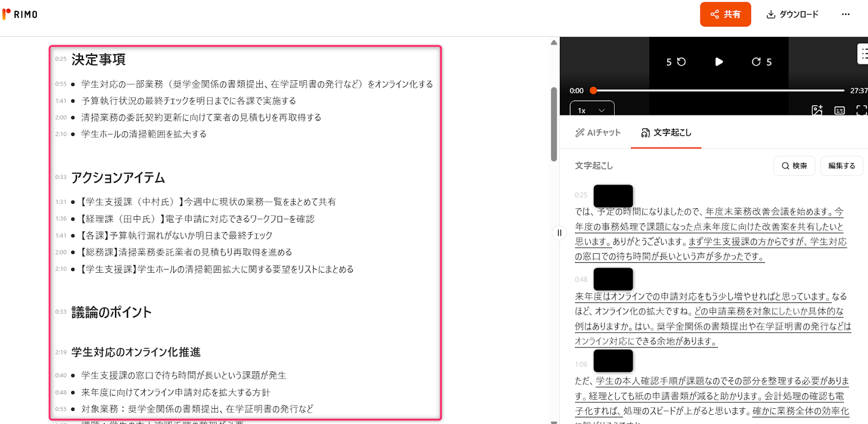Play the recording
The height and width of the screenshot is (424, 868).
(x=719, y=62)
